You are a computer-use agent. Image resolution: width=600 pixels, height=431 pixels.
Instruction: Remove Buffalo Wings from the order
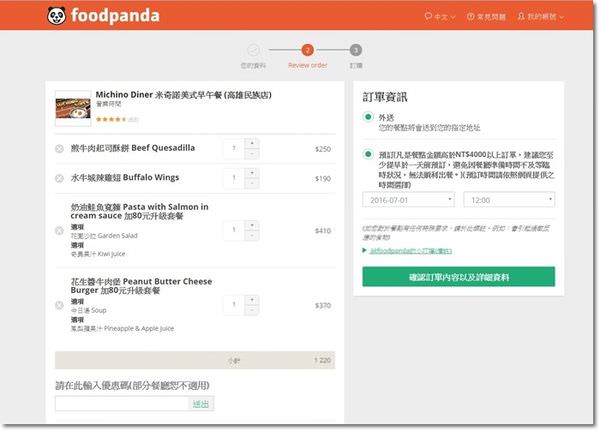coord(60,179)
